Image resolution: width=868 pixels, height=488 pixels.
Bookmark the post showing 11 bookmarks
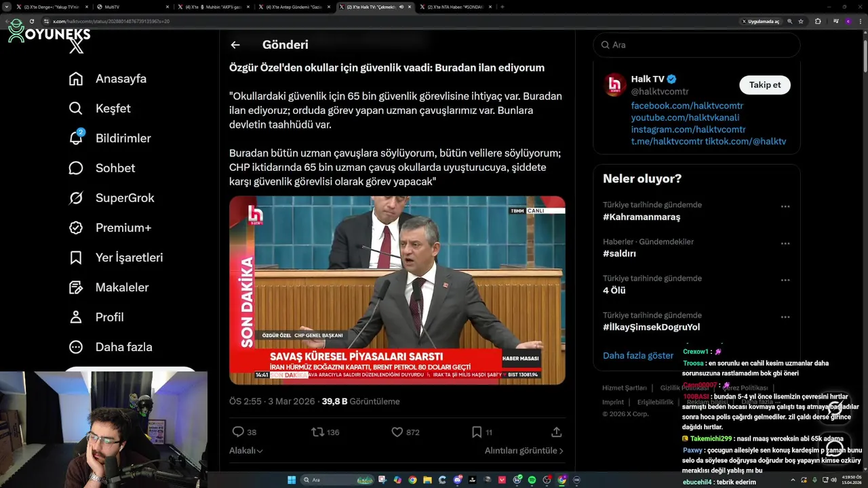482,432
